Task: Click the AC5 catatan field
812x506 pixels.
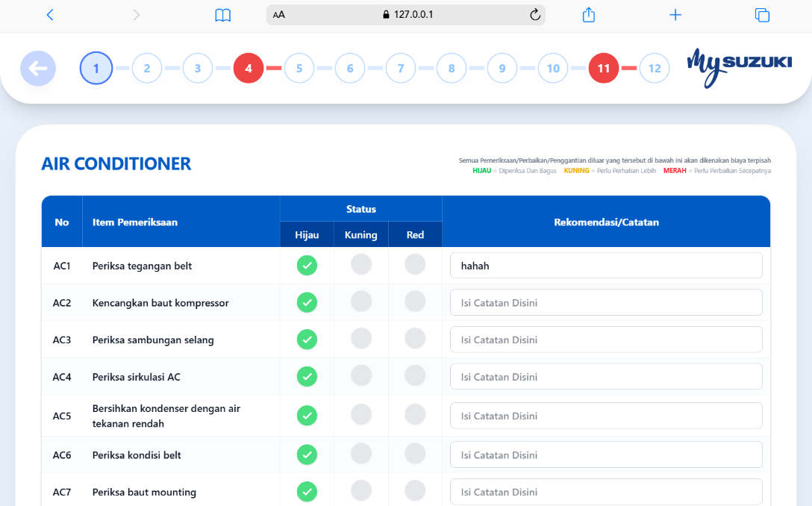Action: [607, 416]
